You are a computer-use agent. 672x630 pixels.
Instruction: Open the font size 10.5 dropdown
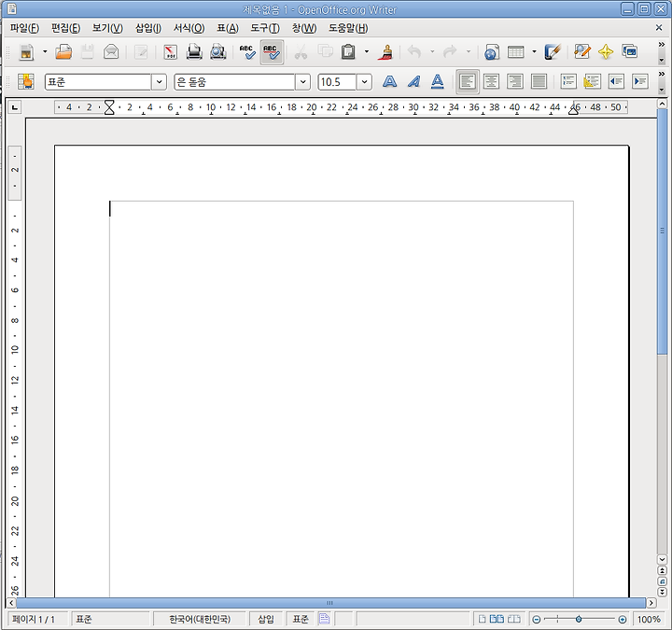[x=364, y=81]
